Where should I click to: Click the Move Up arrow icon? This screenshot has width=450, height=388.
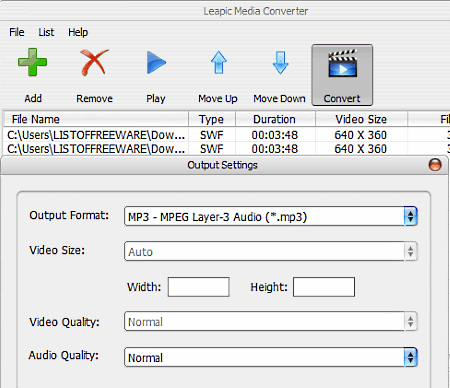218,62
